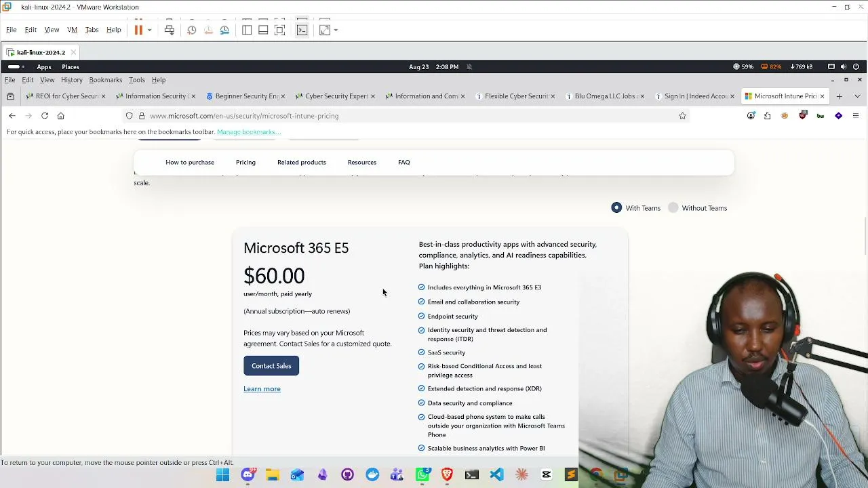The width and height of the screenshot is (868, 488).
Task: Launch Visual Studio Code from the taskbar
Action: [x=497, y=475]
